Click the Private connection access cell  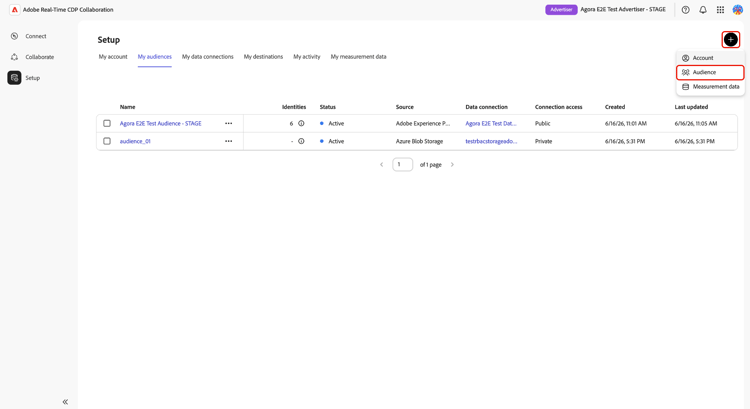point(543,141)
